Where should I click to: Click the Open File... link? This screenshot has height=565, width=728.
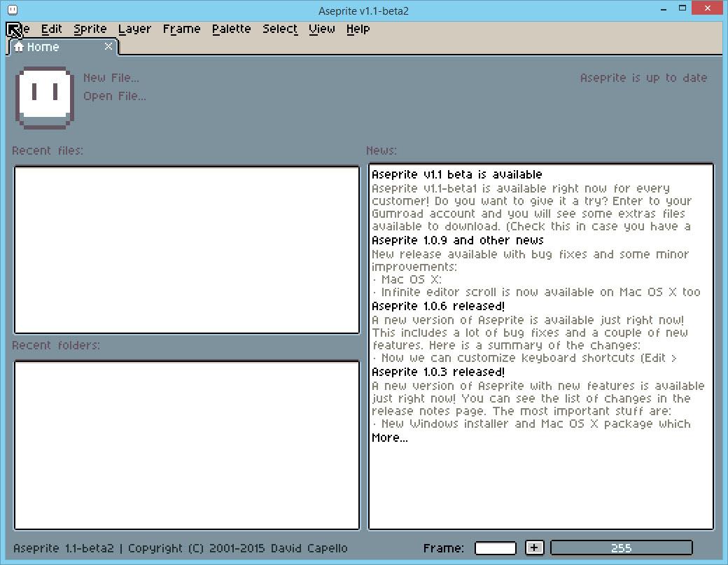tap(115, 96)
